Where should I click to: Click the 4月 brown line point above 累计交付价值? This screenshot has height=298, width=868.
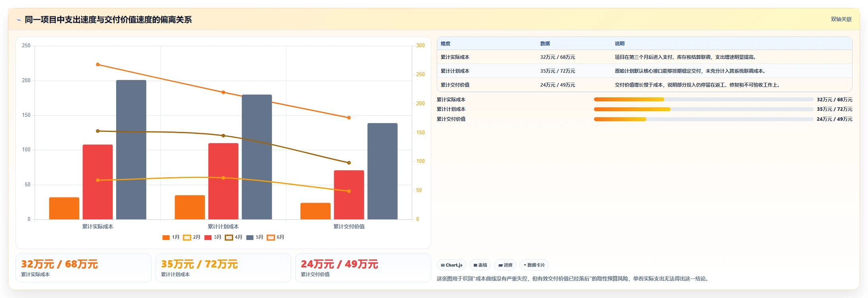349,163
